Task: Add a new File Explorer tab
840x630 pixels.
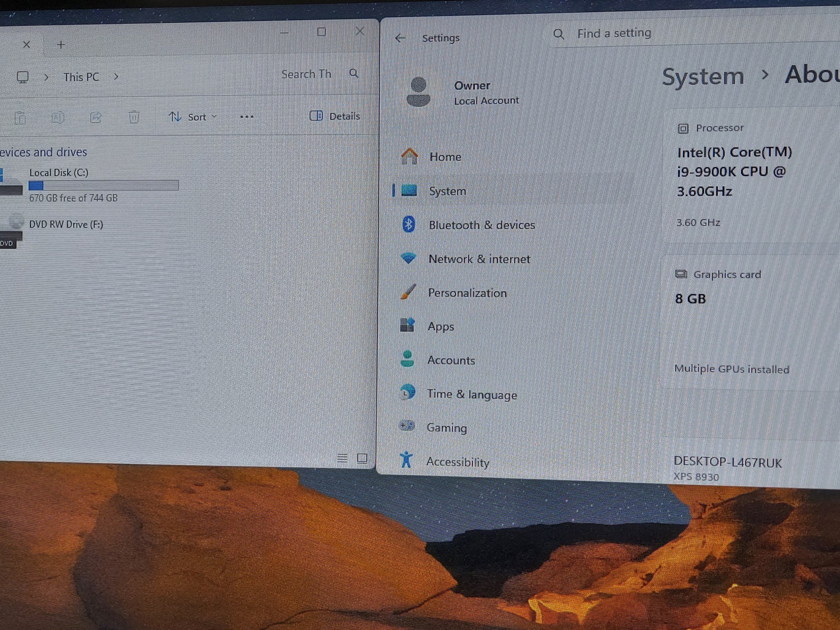Action: 61,45
